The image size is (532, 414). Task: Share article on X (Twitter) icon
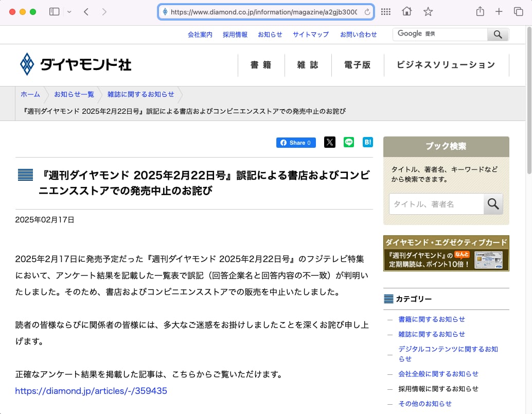click(x=330, y=143)
